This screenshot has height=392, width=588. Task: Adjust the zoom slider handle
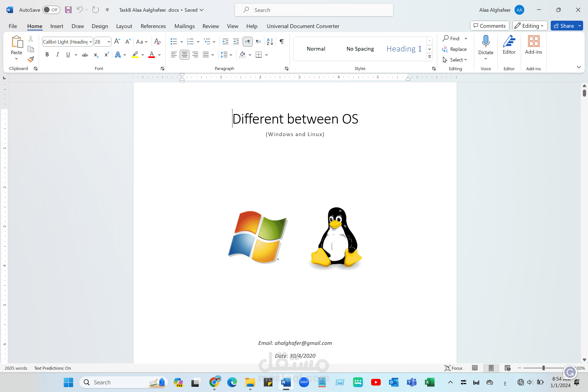pos(543,368)
